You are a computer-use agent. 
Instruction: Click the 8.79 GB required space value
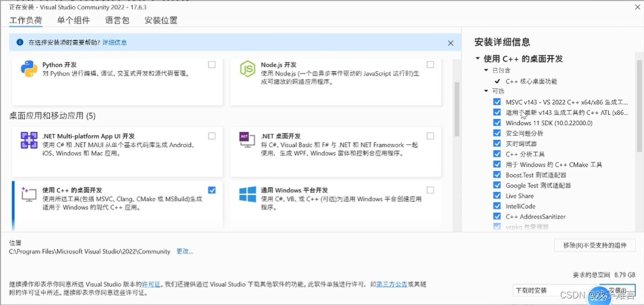(625, 275)
